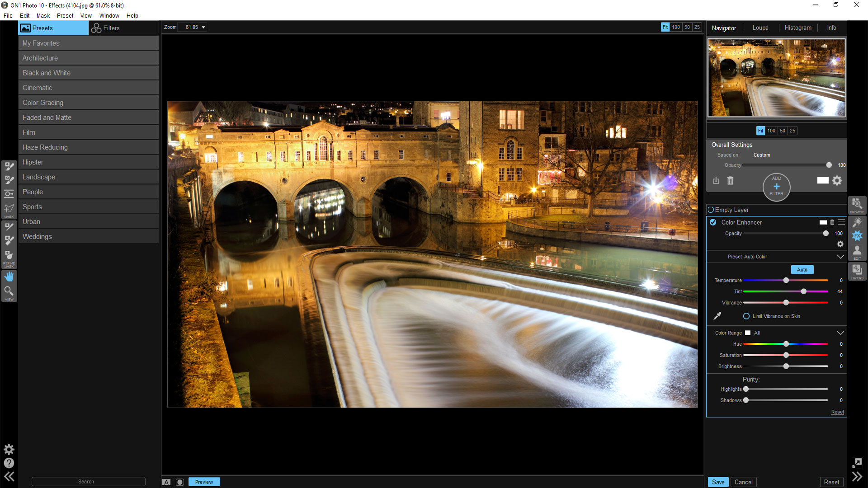The width and height of the screenshot is (868, 488).
Task: Open the Mask menu
Action: click(x=43, y=15)
